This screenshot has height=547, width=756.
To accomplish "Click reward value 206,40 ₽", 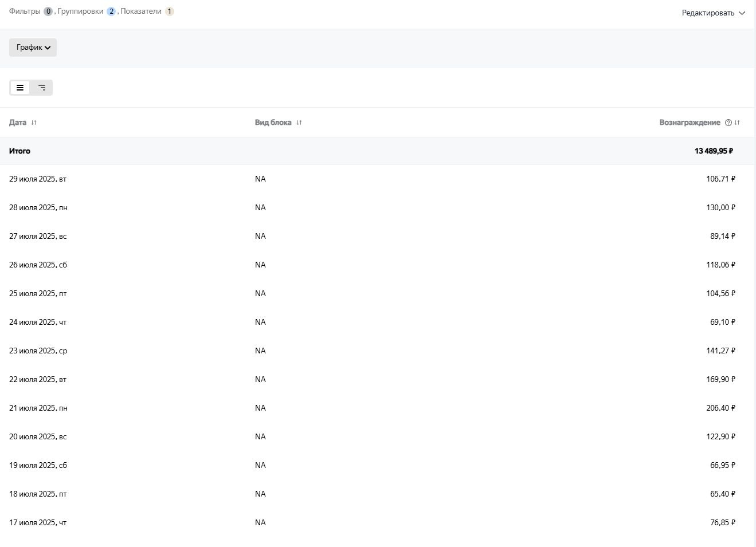I will tap(720, 408).
